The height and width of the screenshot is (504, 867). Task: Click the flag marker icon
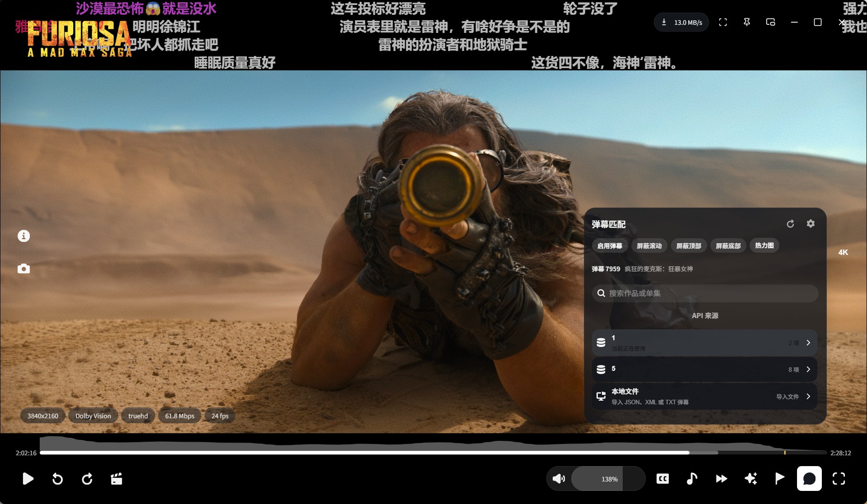tap(780, 479)
